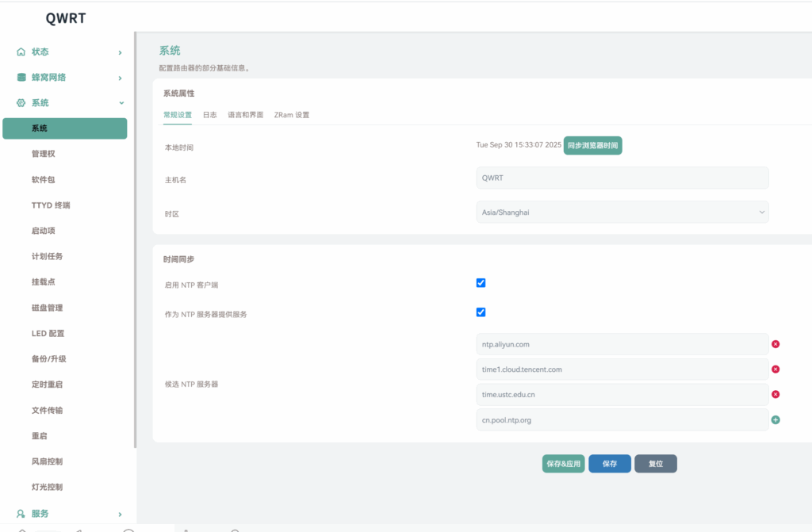Remove the ntp.aliyun.com server entry

pyautogui.click(x=776, y=344)
